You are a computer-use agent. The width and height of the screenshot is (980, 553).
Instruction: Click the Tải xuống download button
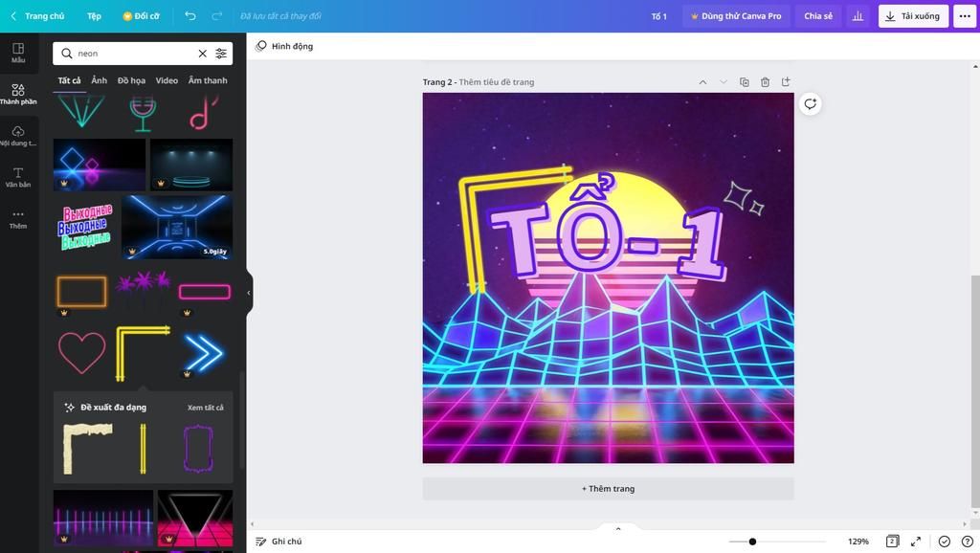[913, 16]
